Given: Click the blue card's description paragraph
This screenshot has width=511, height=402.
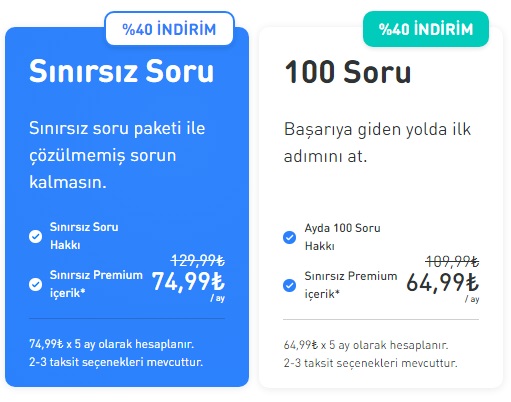Looking at the screenshot, I should 117,155.
